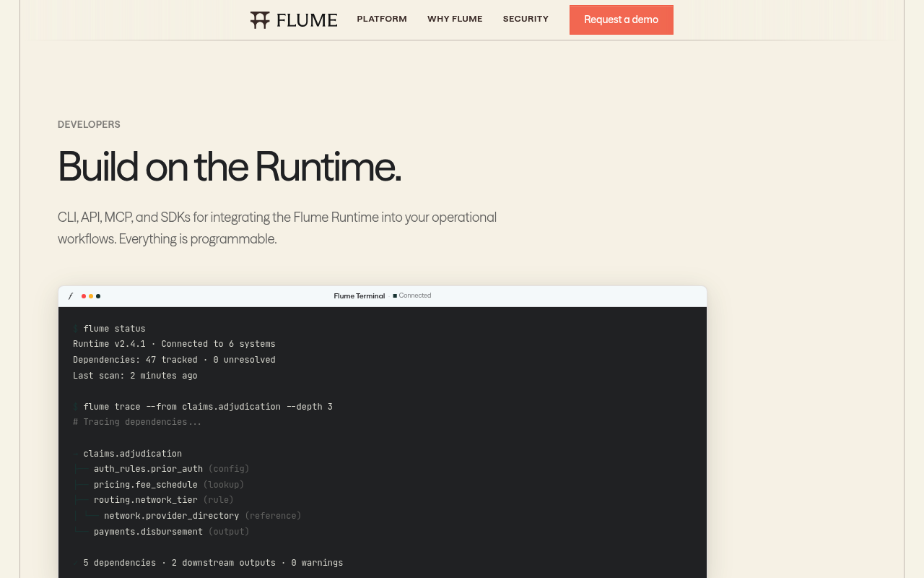The width and height of the screenshot is (924, 578).
Task: Click the CLI, API, MCP, and SDKs paragraph
Action: (x=277, y=228)
